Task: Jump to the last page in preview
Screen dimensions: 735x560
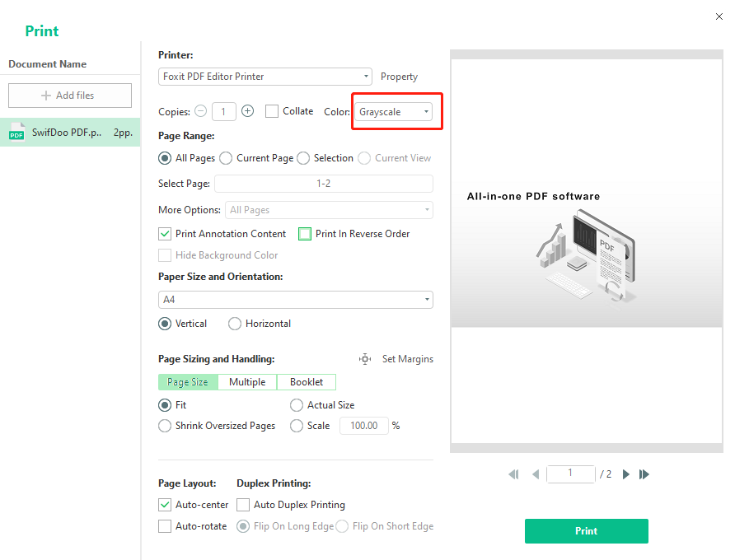Action: click(x=644, y=474)
